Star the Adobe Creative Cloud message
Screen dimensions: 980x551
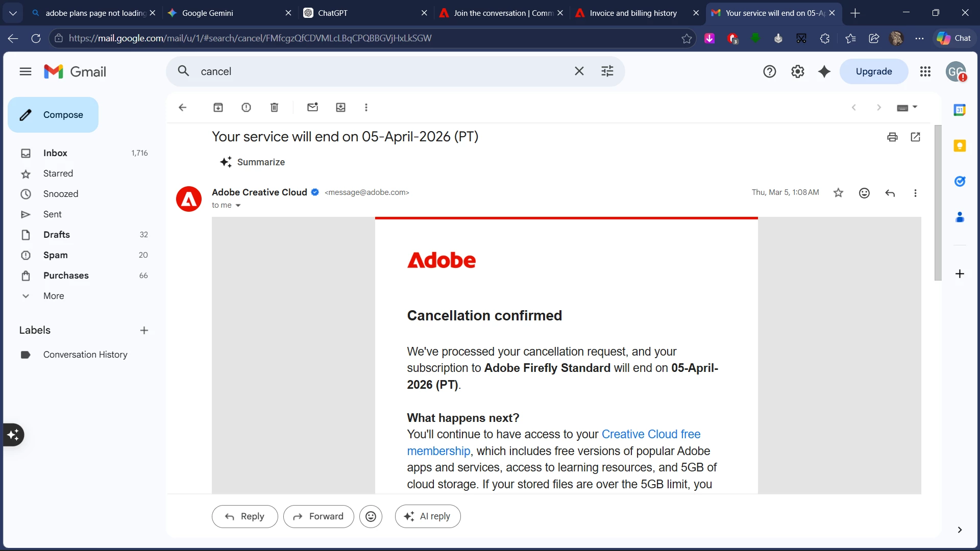point(838,193)
